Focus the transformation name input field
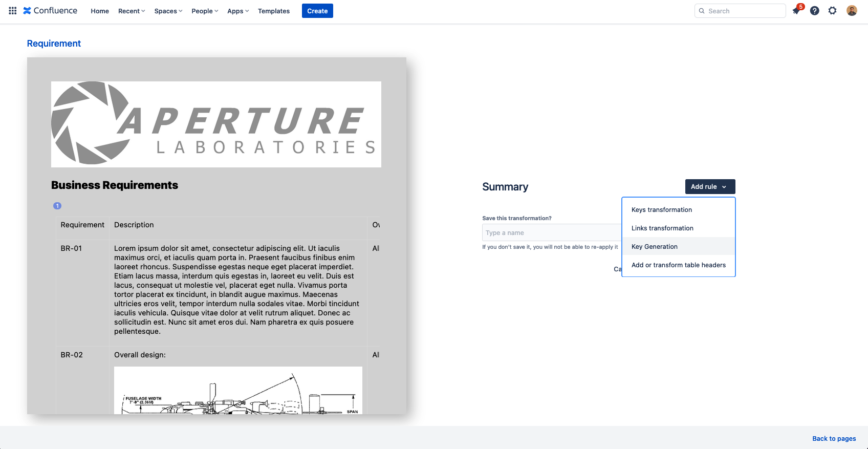 coord(551,233)
